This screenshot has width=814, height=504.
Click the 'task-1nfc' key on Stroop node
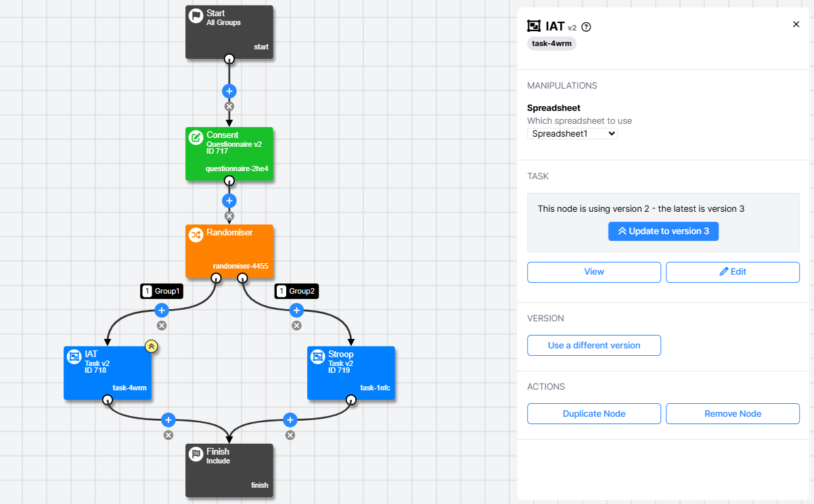point(376,388)
